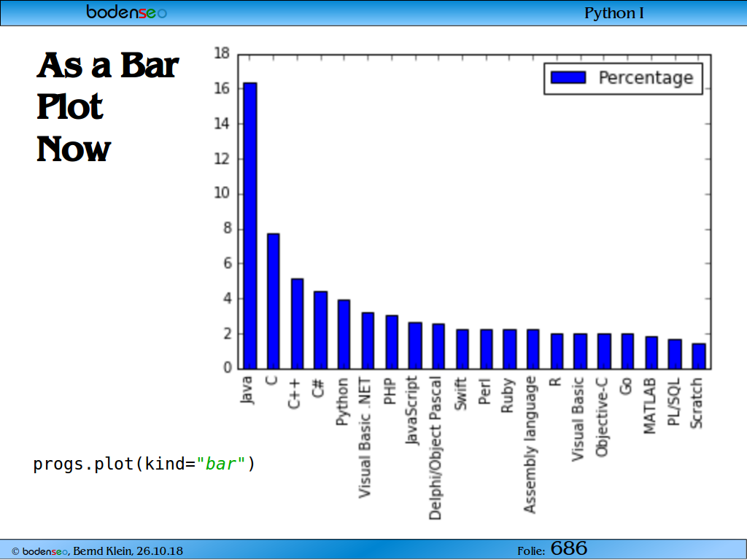Click the Python bar in the chart
Viewport: 747px width, 560px height.
(344, 334)
